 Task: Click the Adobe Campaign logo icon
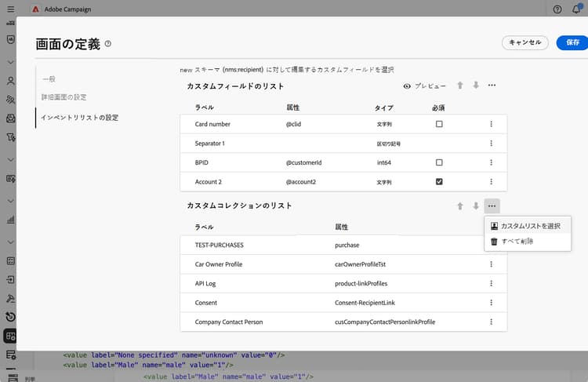[x=35, y=9]
